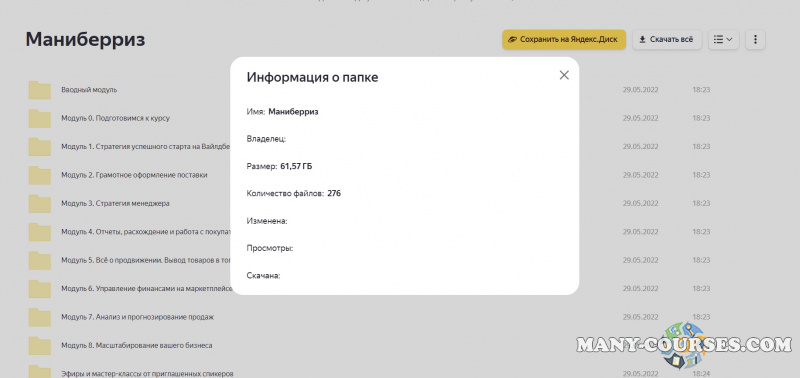This screenshot has width=800, height=378.
Task: Select Модуль 2. Грамотное оформление поставки
Action: (134, 175)
